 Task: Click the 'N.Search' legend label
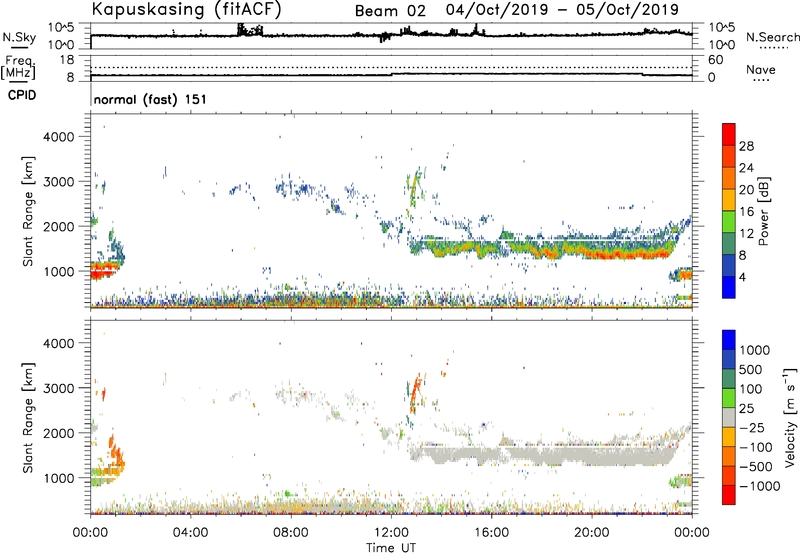[x=772, y=37]
